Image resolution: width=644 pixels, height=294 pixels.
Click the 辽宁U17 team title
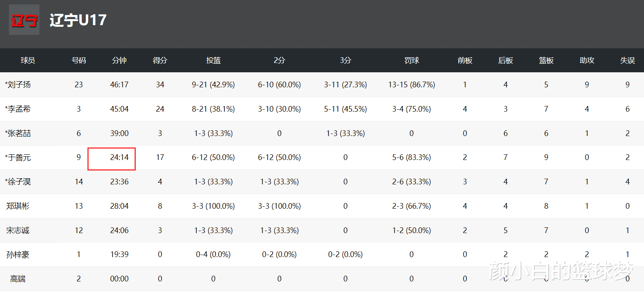click(78, 20)
